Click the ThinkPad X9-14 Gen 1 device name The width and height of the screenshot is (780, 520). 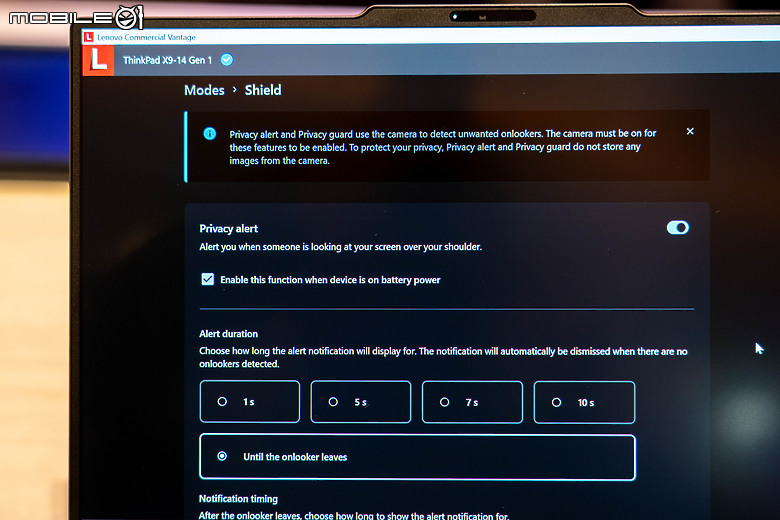click(168, 60)
